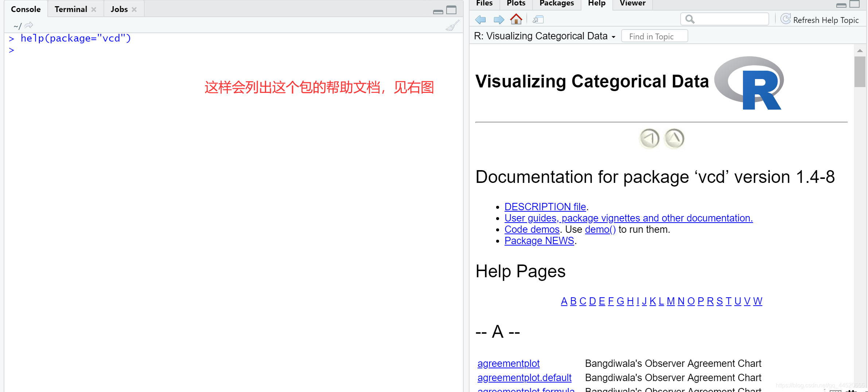Click the previous-page round arrow icon
Screen dimensions: 868x392
click(x=649, y=138)
